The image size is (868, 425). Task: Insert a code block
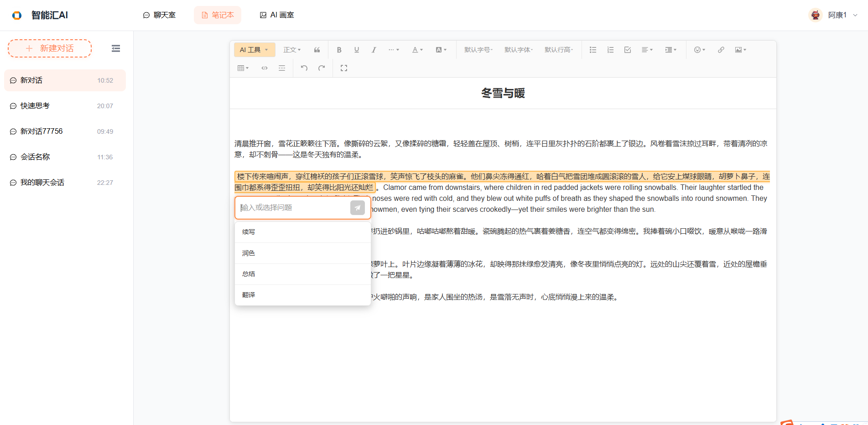[265, 68]
